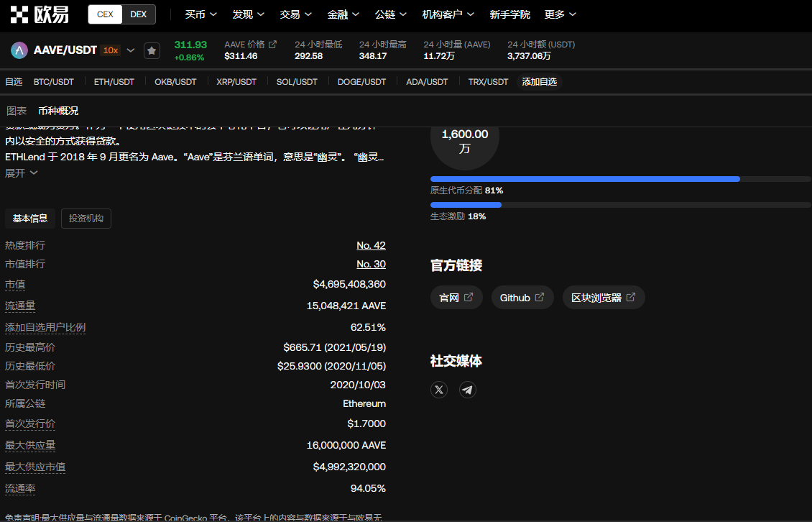Select the 投资机构 tab
The width and height of the screenshot is (812, 522).
(86, 219)
